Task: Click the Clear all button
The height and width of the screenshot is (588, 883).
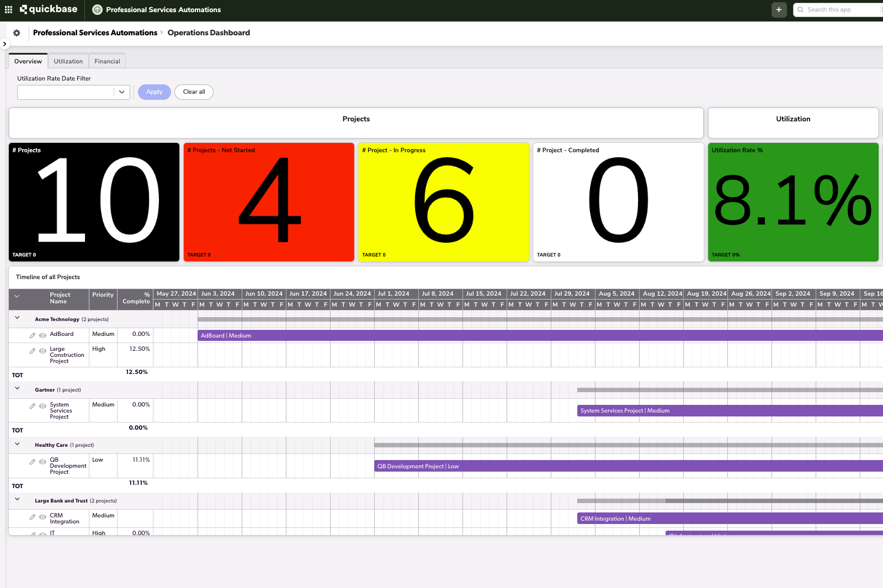Action: click(x=194, y=92)
